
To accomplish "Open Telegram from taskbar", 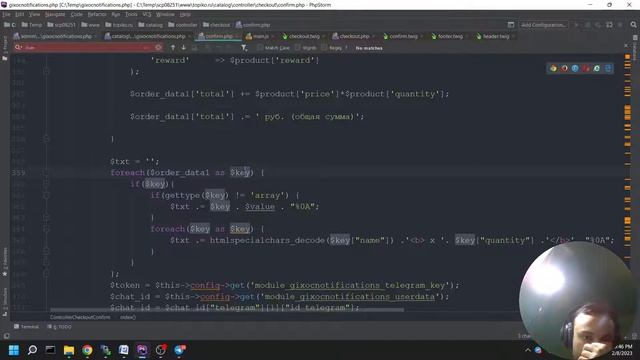I will pos(180,350).
